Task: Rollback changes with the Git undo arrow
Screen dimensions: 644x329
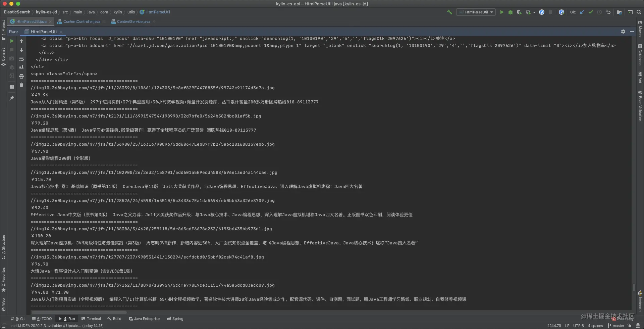Action: click(608, 12)
